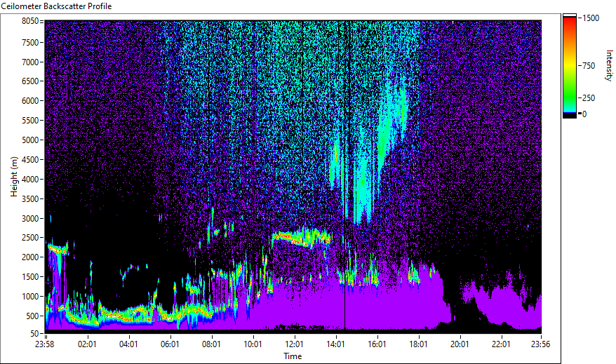616x364 pixels.
Task: Click the Height (m) axis label
Action: [x=14, y=177]
